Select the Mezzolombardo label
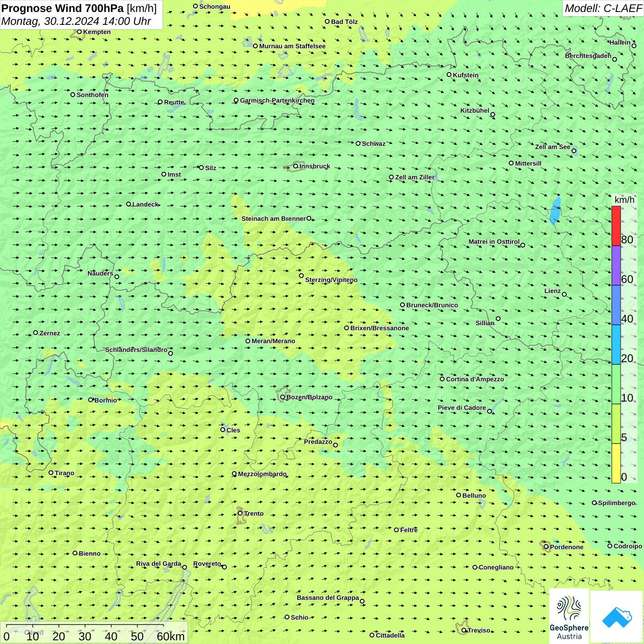The height and width of the screenshot is (644, 644). tap(262, 474)
